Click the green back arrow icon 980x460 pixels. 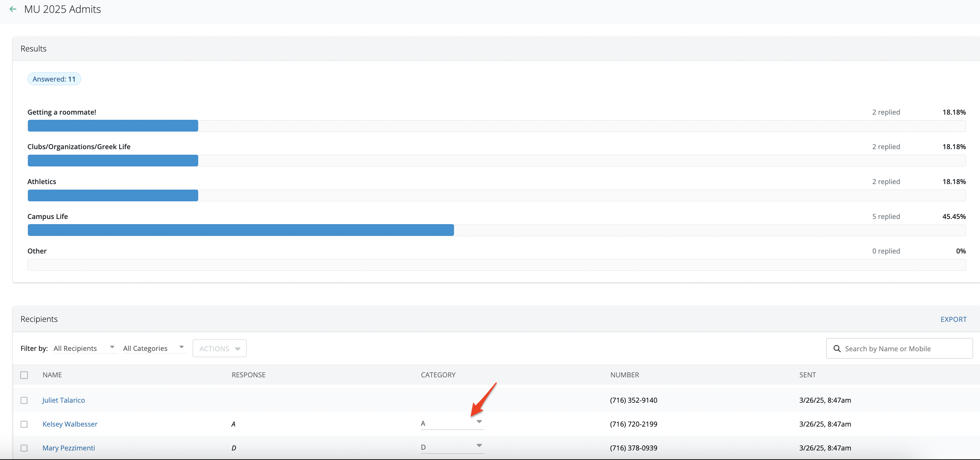point(13,9)
